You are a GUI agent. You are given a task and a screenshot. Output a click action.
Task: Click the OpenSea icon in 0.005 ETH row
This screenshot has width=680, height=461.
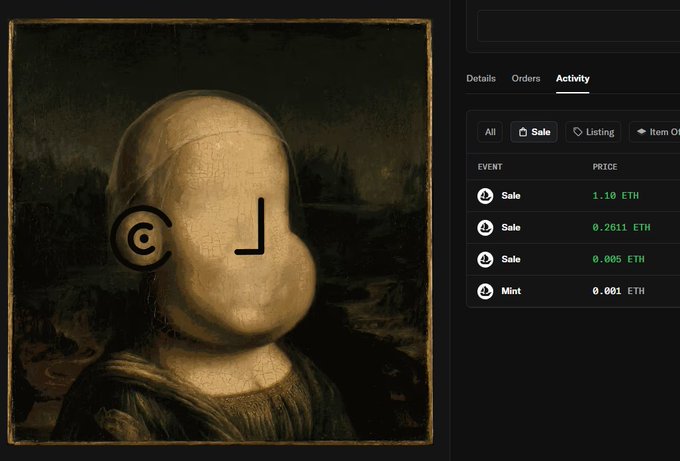point(485,259)
